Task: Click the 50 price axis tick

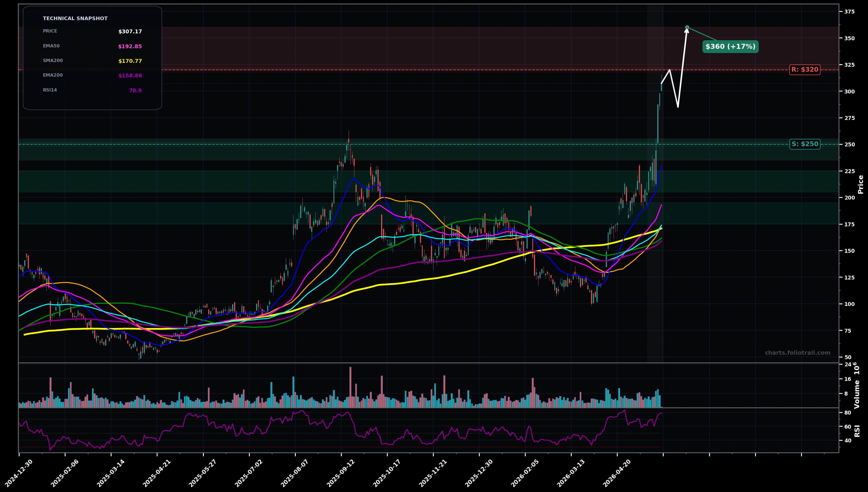Action: (847, 357)
